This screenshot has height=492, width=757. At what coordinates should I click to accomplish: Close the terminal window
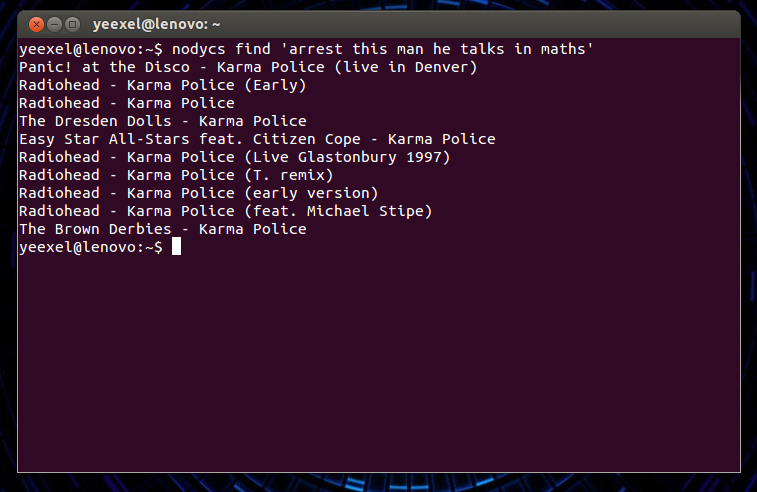36,24
